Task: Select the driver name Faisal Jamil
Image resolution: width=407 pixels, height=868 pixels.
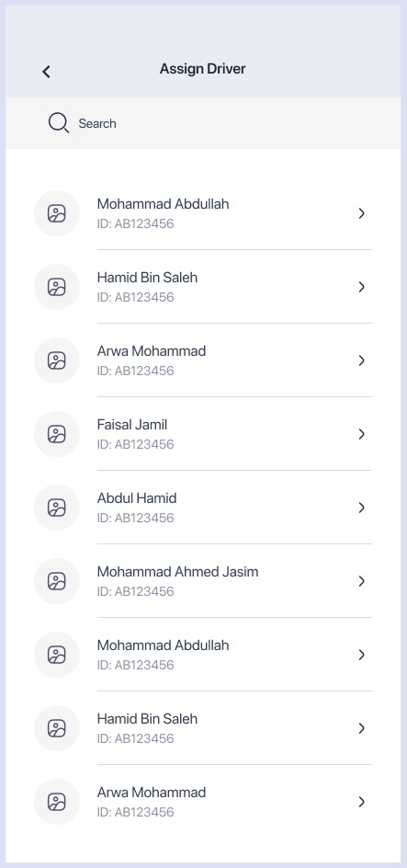Action: click(132, 425)
